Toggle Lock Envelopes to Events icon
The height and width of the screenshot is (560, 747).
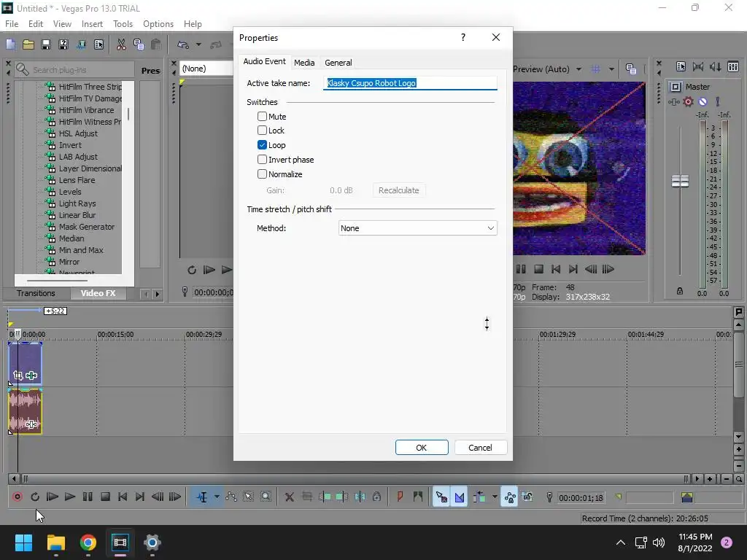coord(509,497)
